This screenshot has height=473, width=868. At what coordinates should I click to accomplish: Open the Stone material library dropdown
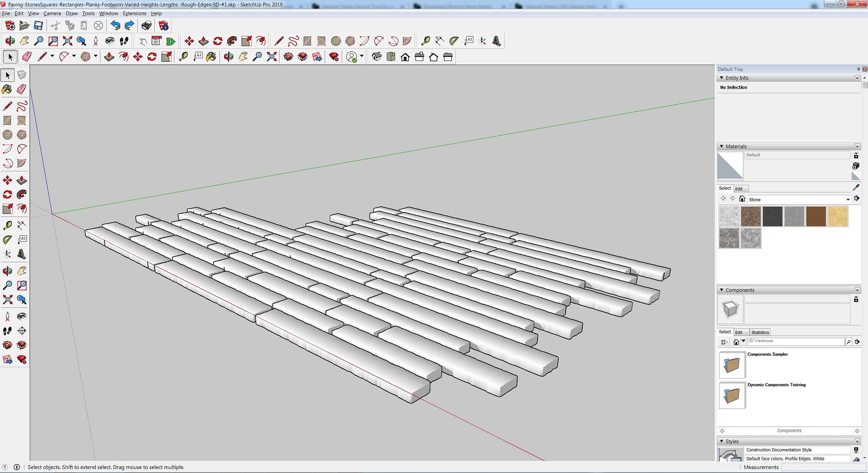[848, 199]
